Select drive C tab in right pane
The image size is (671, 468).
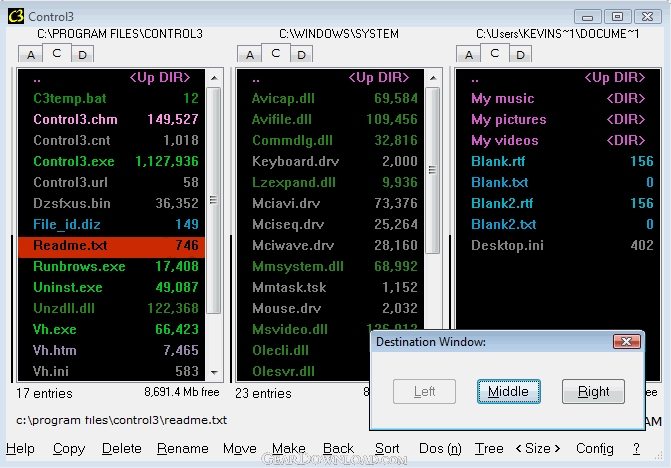495,53
